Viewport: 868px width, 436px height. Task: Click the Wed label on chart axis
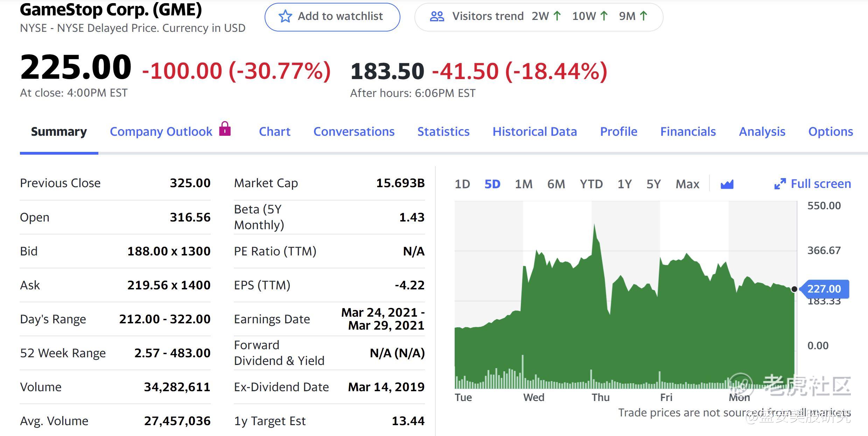[x=534, y=398]
